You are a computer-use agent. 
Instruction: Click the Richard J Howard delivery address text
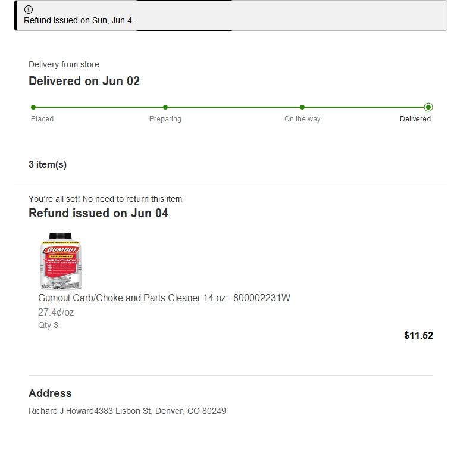tap(127, 411)
